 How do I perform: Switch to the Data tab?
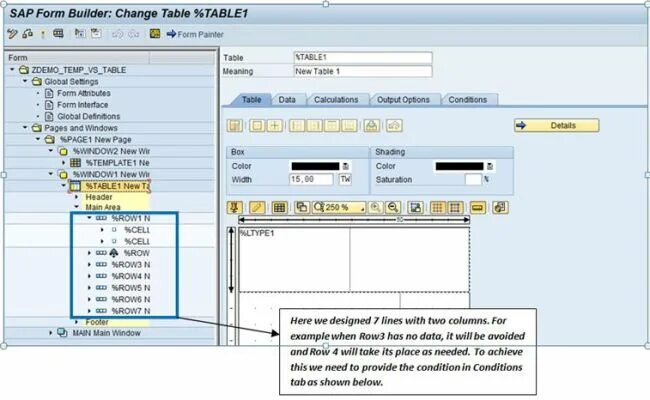[x=287, y=100]
